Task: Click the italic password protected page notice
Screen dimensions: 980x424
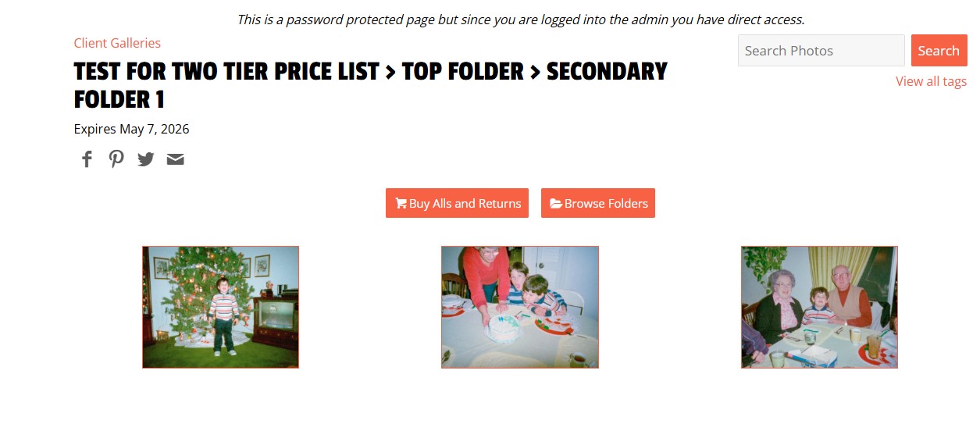Action: click(x=521, y=20)
